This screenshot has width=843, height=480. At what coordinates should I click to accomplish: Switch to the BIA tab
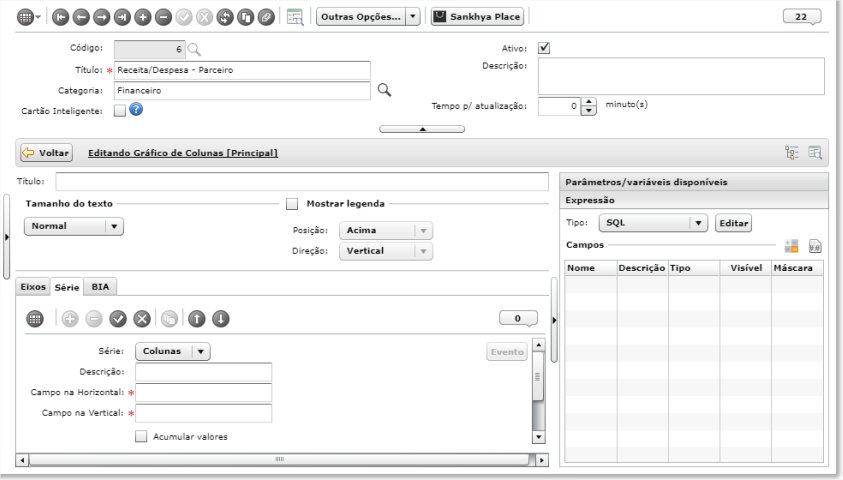(x=100, y=287)
